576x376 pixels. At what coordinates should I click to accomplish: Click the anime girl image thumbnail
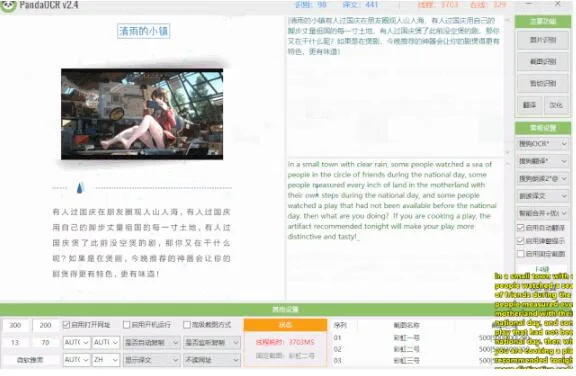(142, 114)
